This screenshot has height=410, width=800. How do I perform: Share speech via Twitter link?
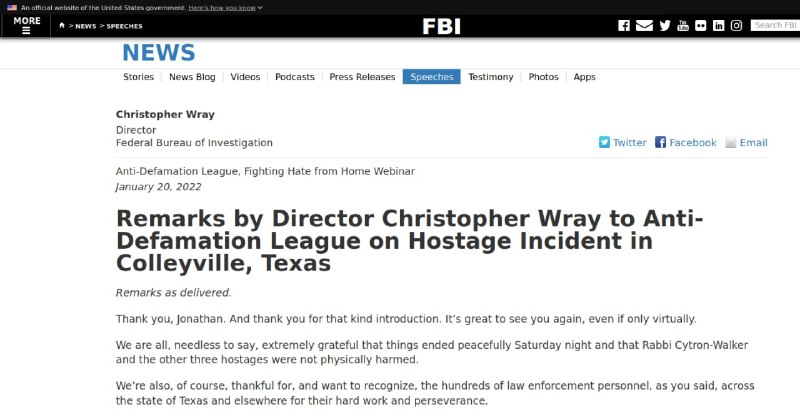tap(622, 143)
